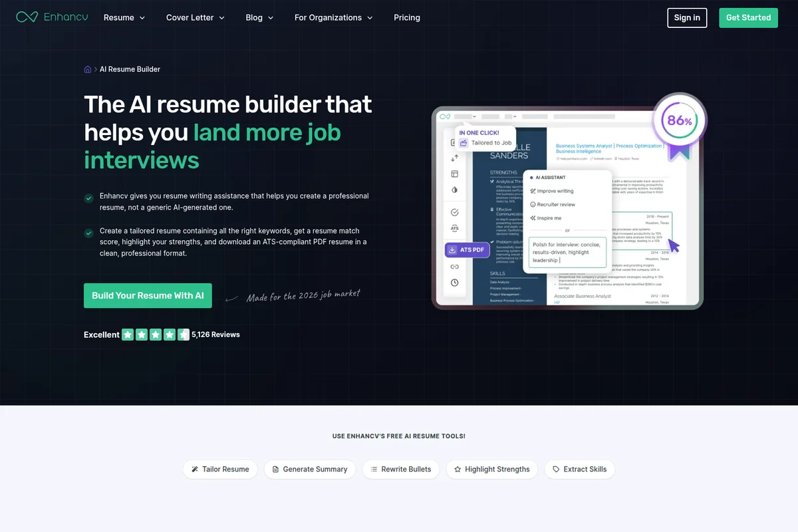This screenshot has height=532, width=798.
Task: Select Pricing in the navigation bar
Action: click(x=406, y=17)
